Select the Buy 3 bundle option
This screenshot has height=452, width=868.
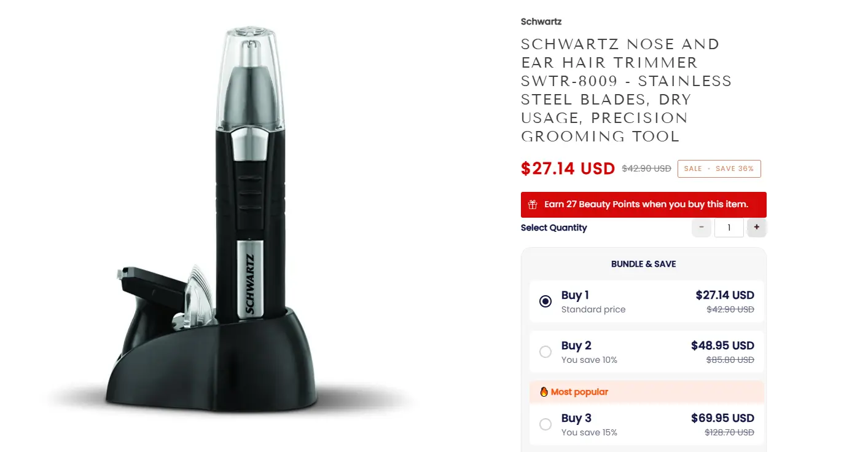(545, 424)
